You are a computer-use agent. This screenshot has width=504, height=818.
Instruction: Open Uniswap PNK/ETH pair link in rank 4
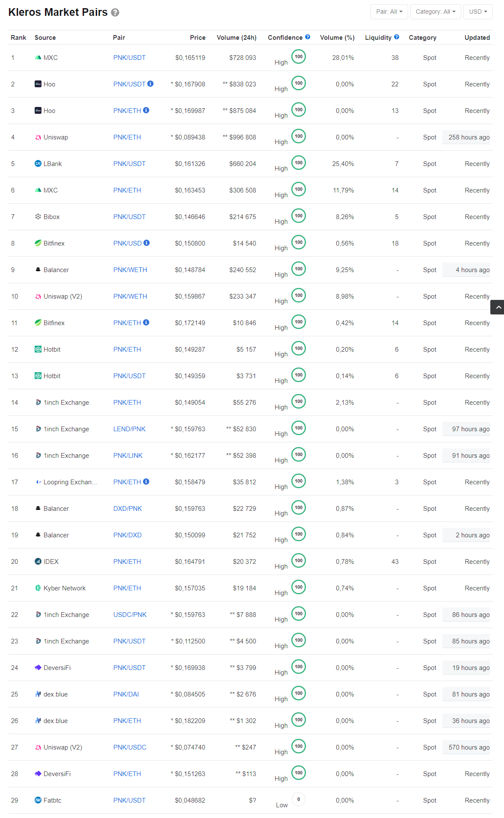click(127, 137)
